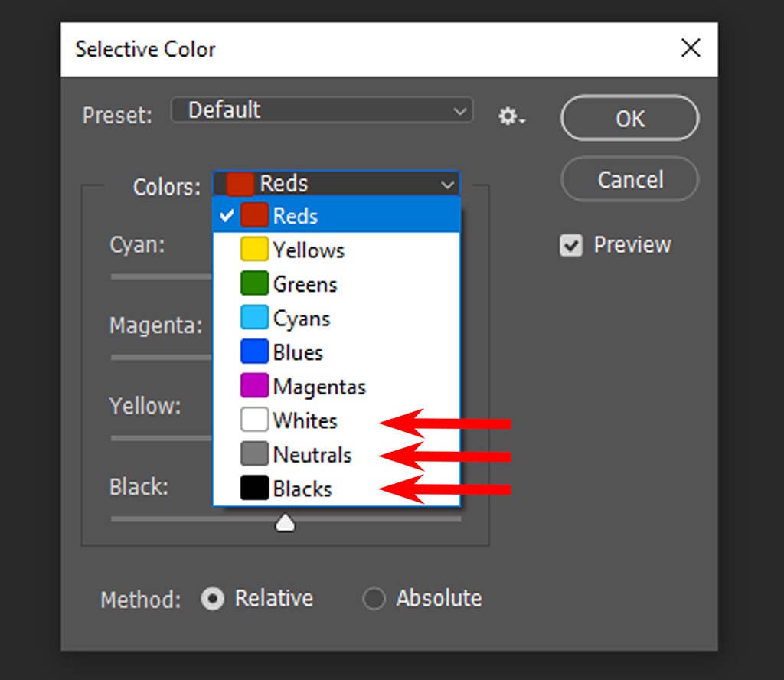Viewport: 784px width, 680px height.
Task: Click the yellow swatch icon for Yellows
Action: [254, 250]
